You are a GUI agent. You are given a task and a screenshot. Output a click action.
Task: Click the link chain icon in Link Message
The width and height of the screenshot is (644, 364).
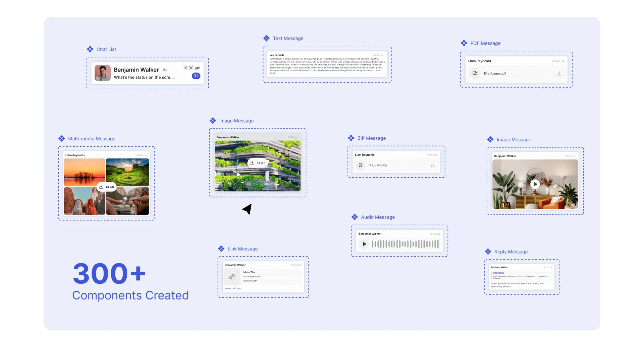[232, 277]
